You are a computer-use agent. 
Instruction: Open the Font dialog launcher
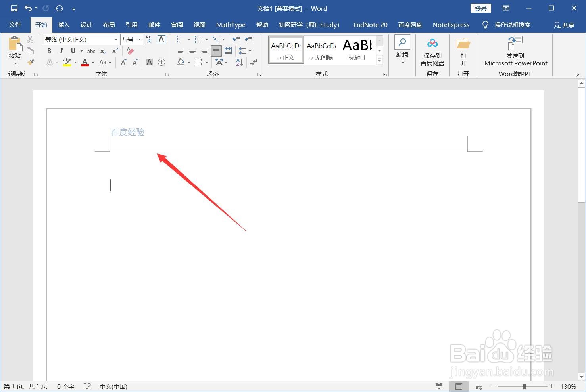pyautogui.click(x=167, y=74)
